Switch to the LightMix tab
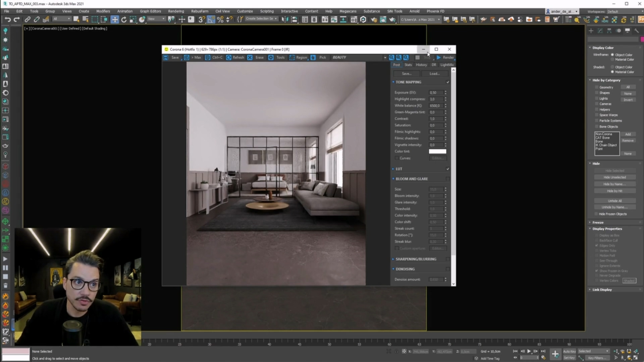Viewport: 644px width, 362px height. point(447,65)
